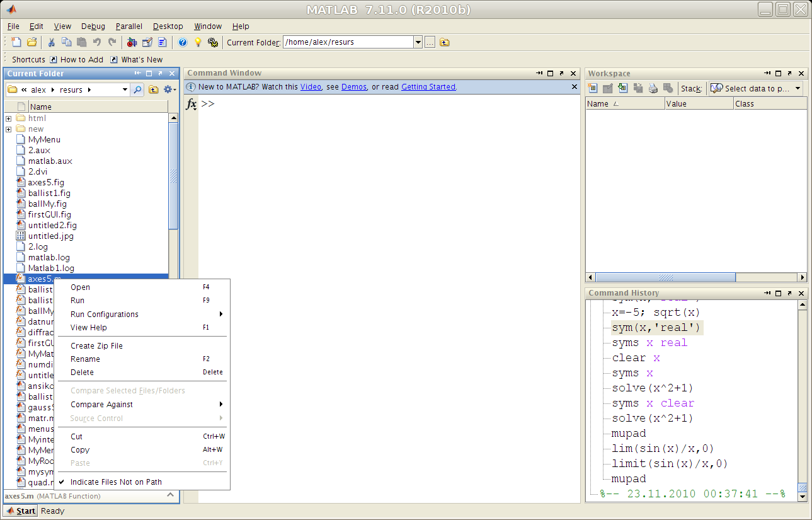Expand the Run Configurations submenu

click(x=220, y=314)
